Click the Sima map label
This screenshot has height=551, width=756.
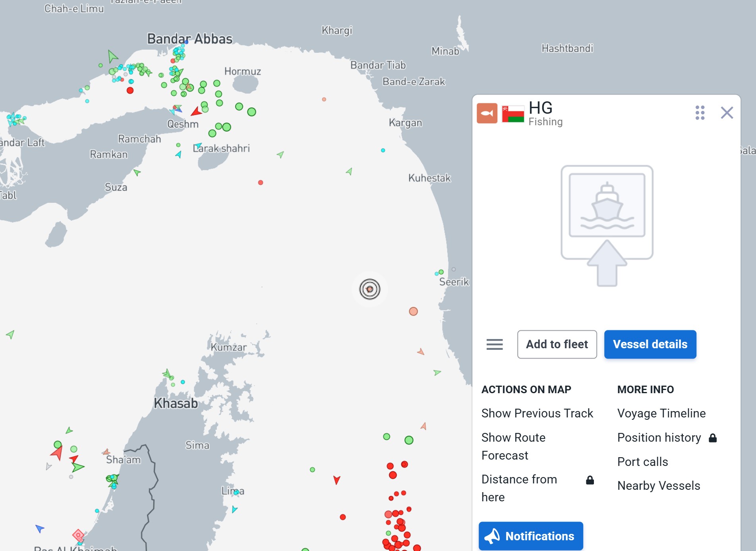tap(197, 445)
